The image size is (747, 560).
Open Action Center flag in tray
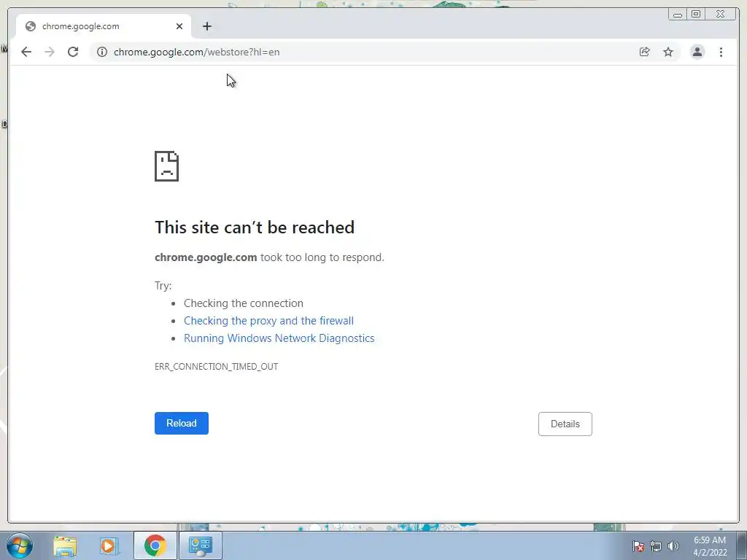638,546
